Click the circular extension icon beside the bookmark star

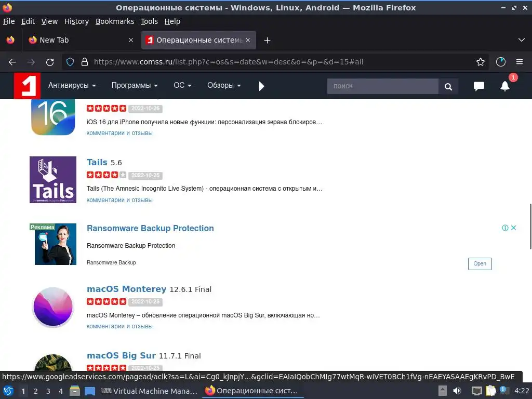pyautogui.click(x=501, y=62)
